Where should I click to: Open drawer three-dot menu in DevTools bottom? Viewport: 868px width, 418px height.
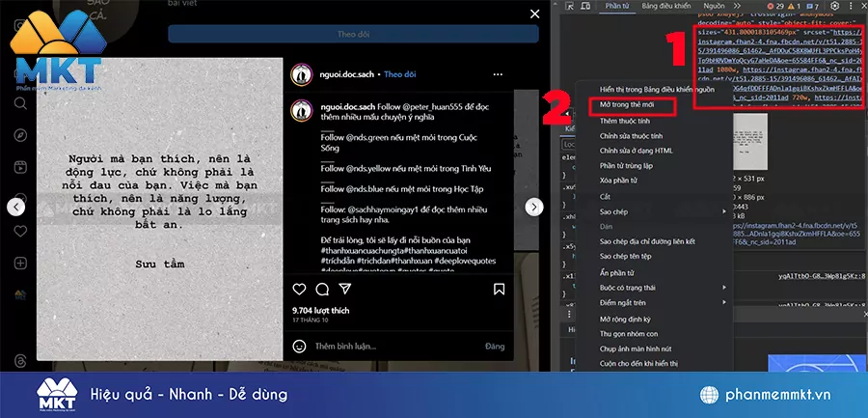(x=570, y=315)
